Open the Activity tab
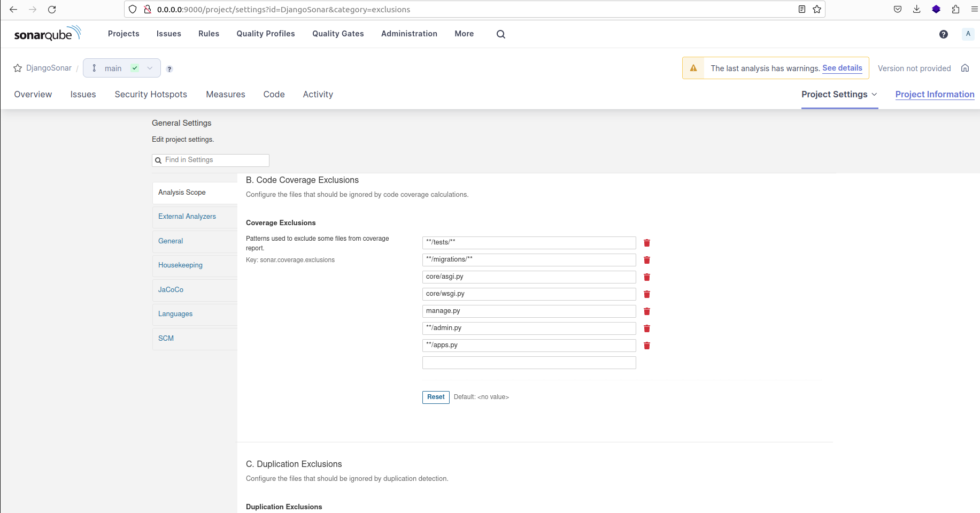 click(318, 94)
